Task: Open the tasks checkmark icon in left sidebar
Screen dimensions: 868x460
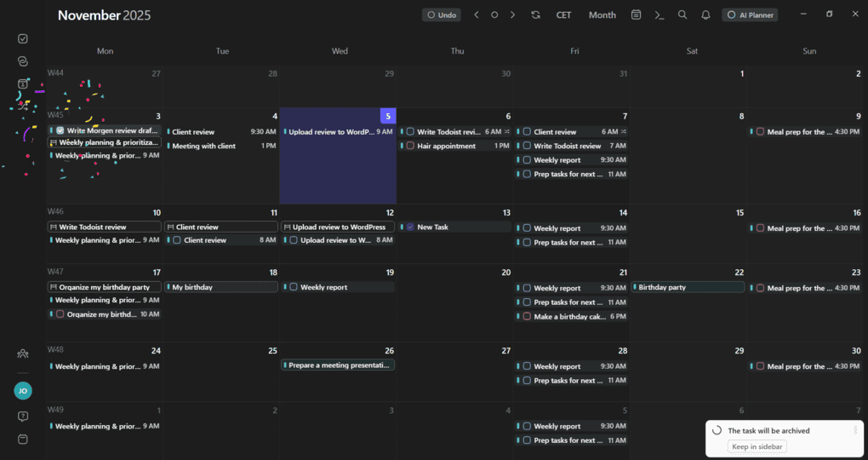Action: click(x=23, y=38)
